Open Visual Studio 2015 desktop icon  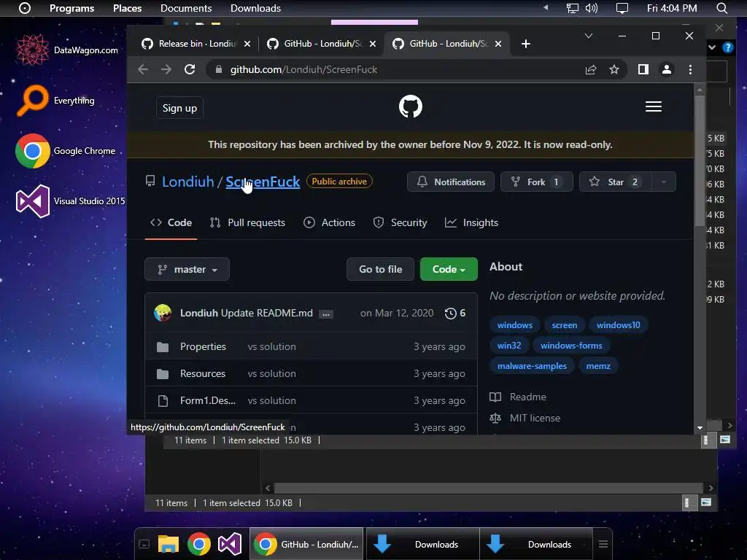click(x=71, y=201)
